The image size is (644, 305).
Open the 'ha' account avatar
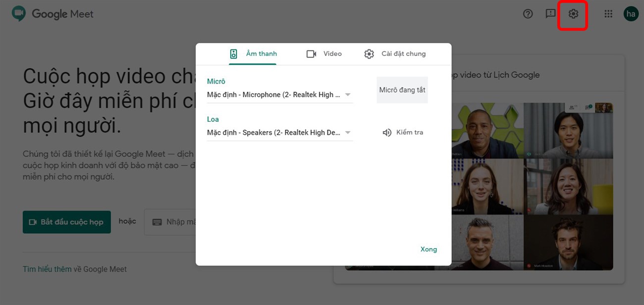tap(631, 14)
